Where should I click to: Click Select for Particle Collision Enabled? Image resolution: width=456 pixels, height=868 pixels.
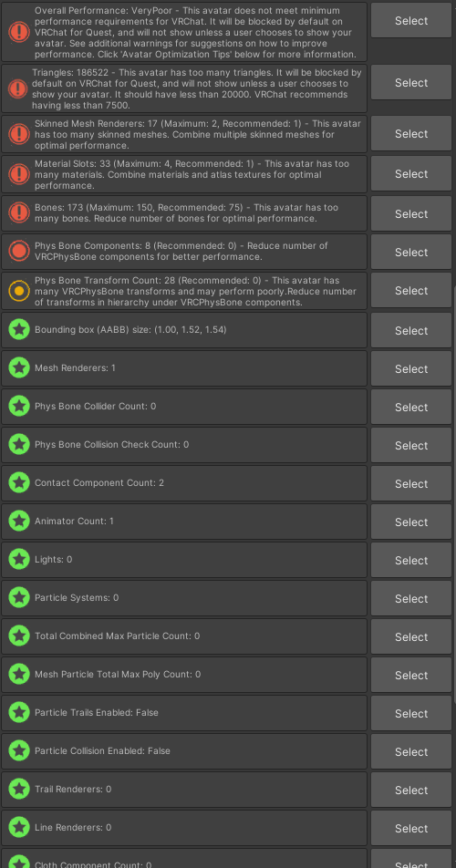point(411,751)
